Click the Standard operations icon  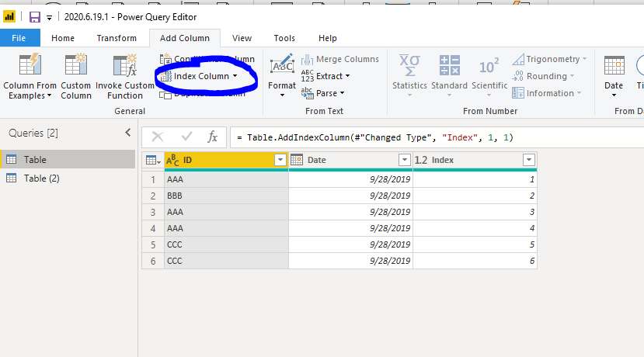click(x=449, y=65)
